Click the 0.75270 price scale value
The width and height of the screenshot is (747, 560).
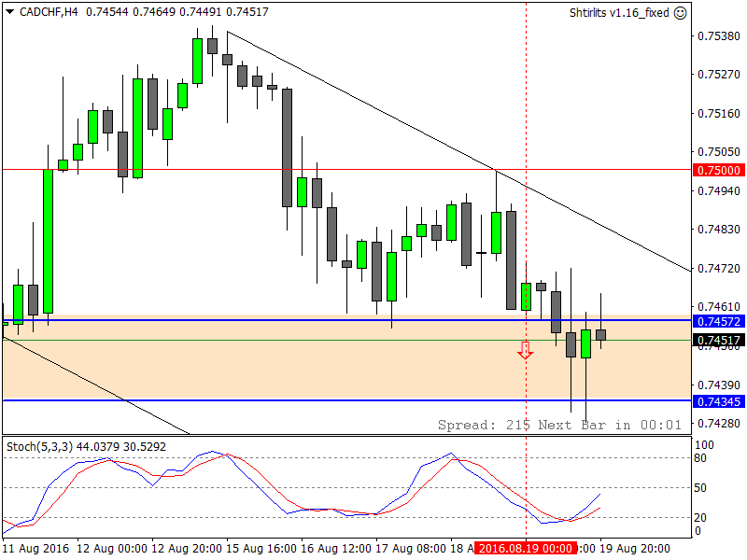pyautogui.click(x=718, y=75)
